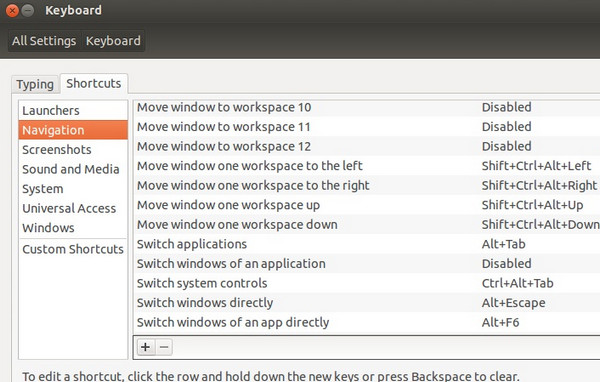The height and width of the screenshot is (382, 600).
Task: Edit the Alt+Tab shortcut value
Action: (504, 244)
